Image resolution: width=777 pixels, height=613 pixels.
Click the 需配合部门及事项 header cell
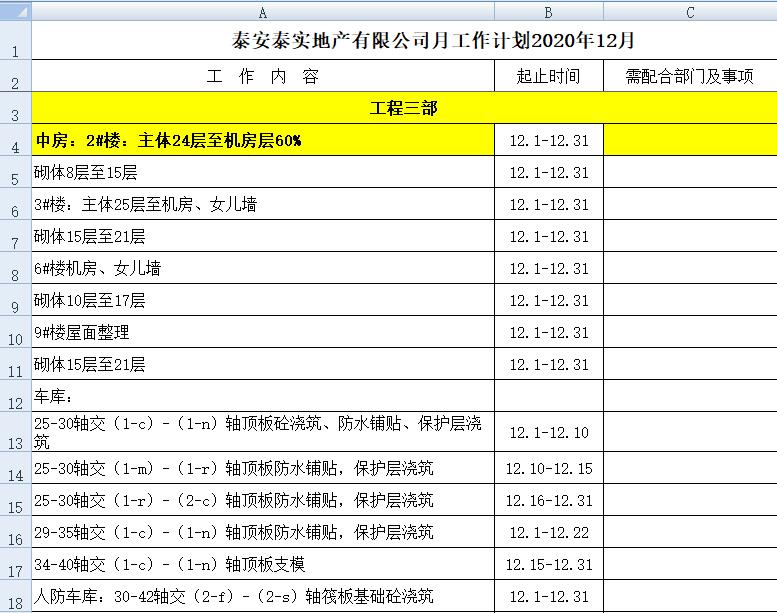[690, 76]
